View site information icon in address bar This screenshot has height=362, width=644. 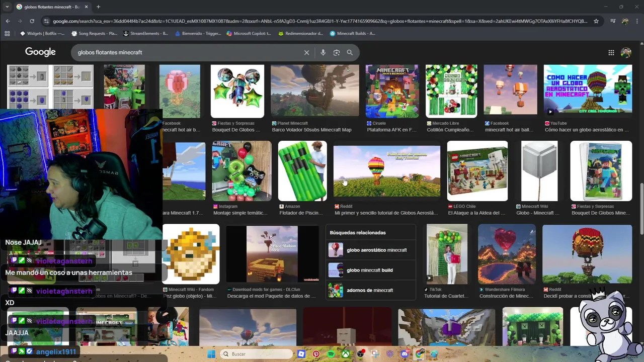click(x=46, y=21)
